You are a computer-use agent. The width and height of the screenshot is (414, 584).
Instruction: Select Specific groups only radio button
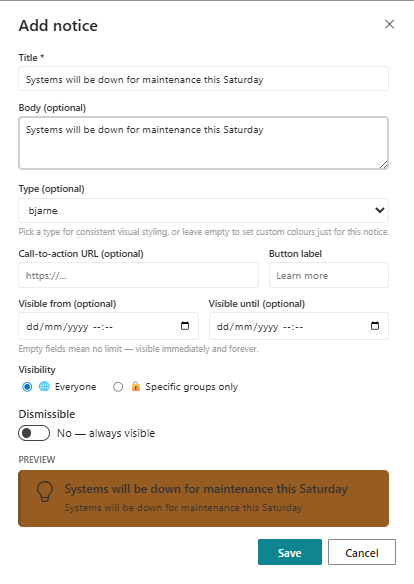coord(118,387)
